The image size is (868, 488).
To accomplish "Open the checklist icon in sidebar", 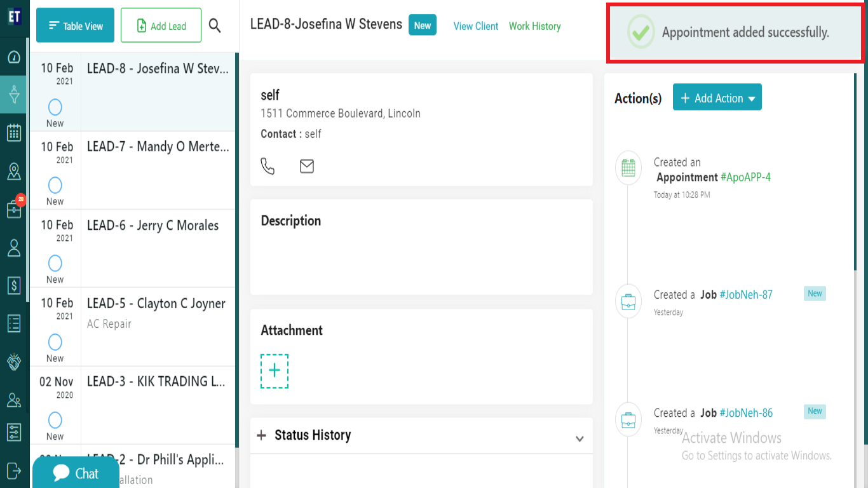I will (14, 323).
